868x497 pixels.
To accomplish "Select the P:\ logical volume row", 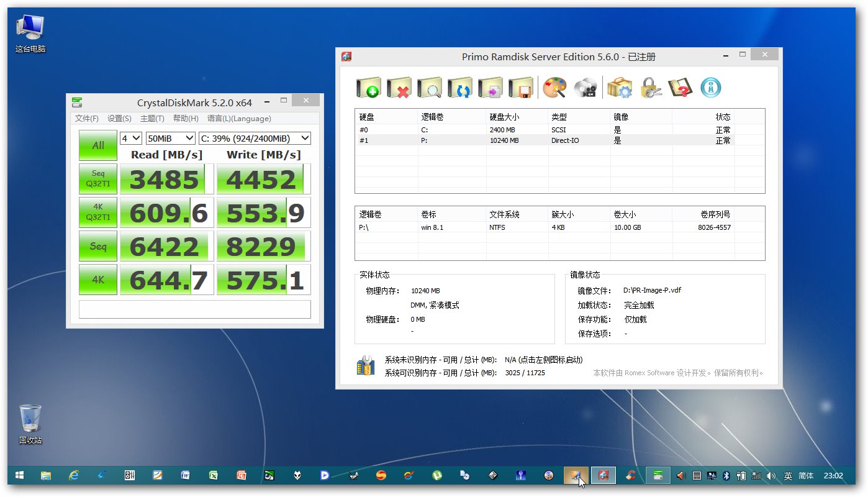I will 545,227.
